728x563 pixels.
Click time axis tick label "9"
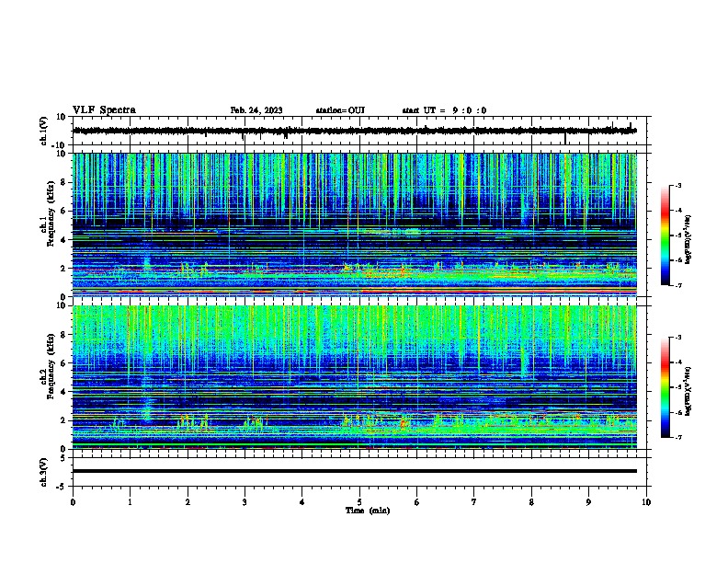588,502
